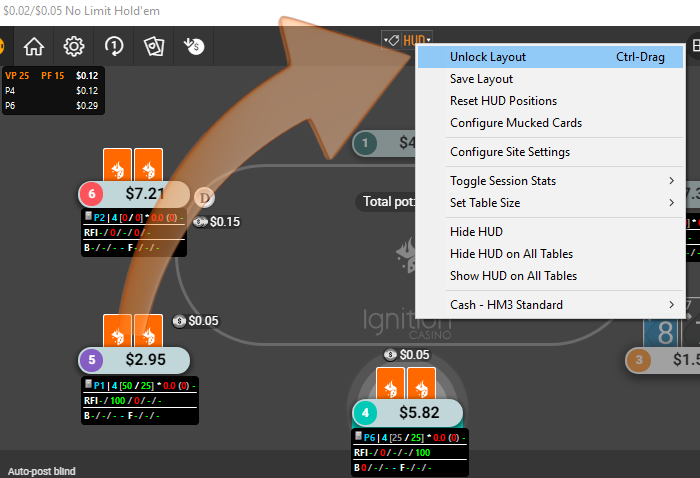Click RFI row in seat 6 HUD
The image size is (700, 478).
(x=134, y=233)
